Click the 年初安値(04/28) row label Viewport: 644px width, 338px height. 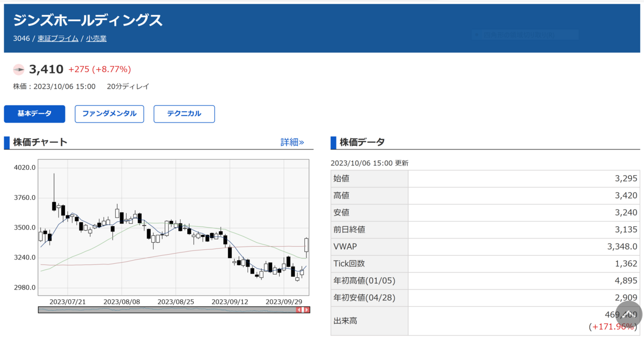(364, 298)
